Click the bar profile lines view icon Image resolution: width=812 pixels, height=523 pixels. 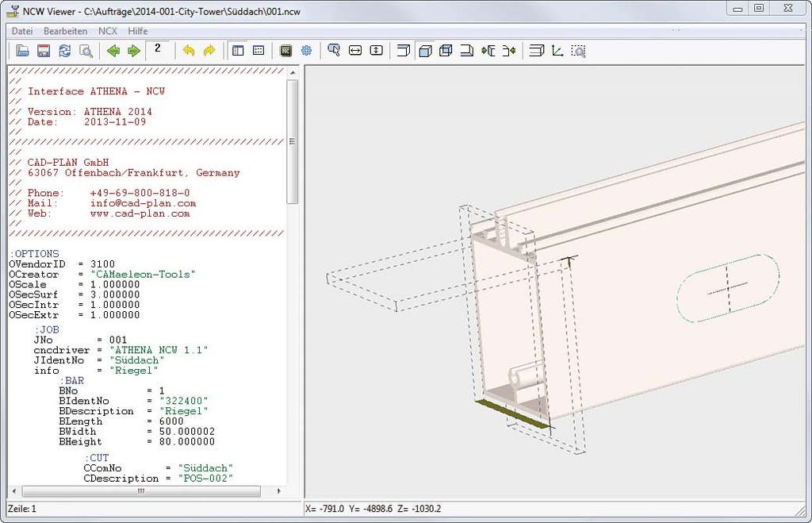537,51
